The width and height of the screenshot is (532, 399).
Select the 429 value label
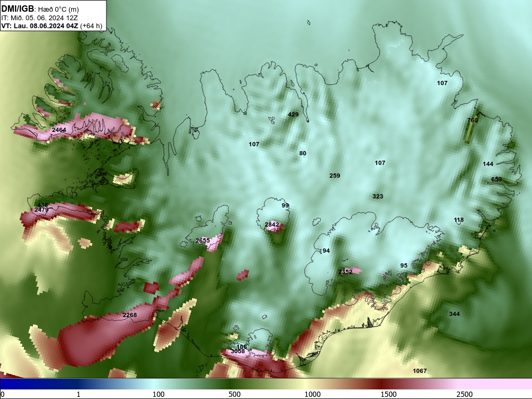coord(293,115)
